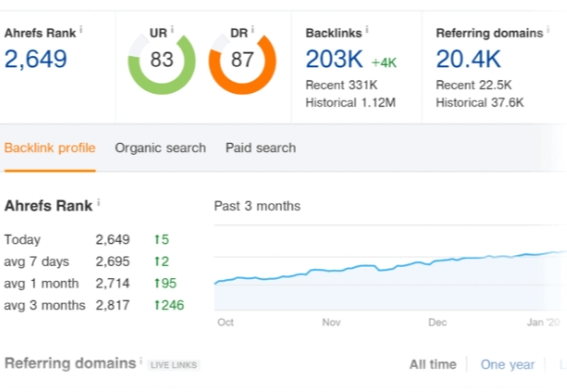This screenshot has height=392, width=567.
Task: Click the Dec label on the chart axis
Action: [438, 322]
